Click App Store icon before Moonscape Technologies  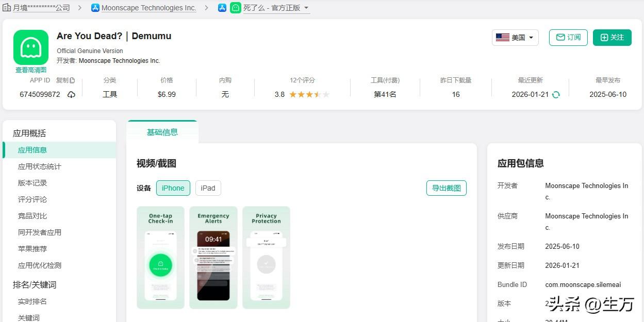(x=95, y=8)
